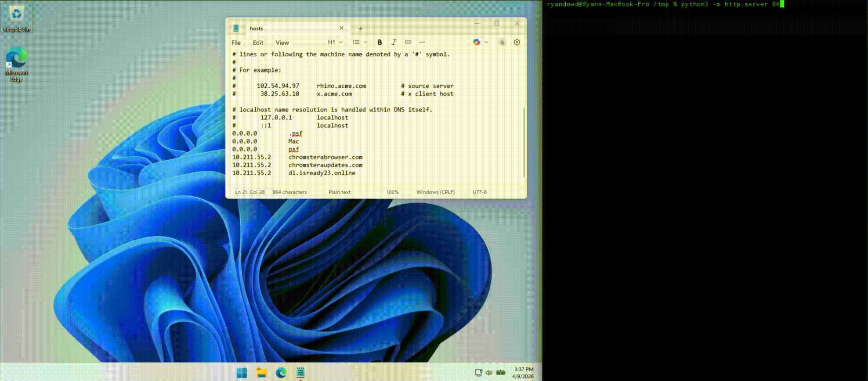Screen dimensions: 868x381
Task: Close the hosts tab
Action: (341, 29)
